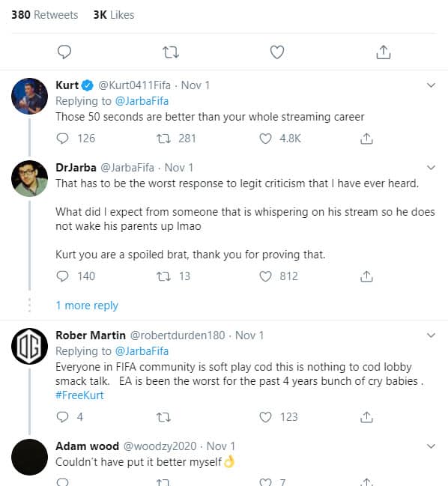Like the main tweet via heart icon
448x486 pixels.
tap(277, 52)
